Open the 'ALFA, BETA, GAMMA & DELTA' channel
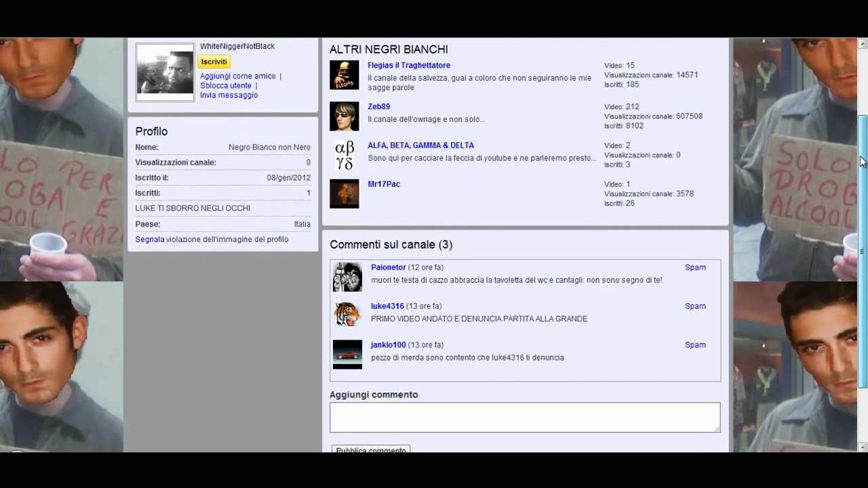This screenshot has height=488, width=868. pos(420,146)
